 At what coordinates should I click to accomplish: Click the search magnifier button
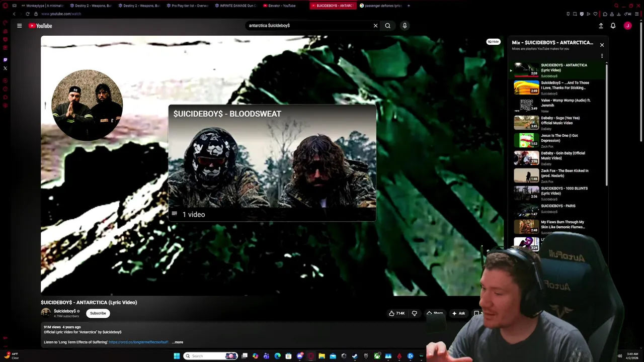click(387, 26)
